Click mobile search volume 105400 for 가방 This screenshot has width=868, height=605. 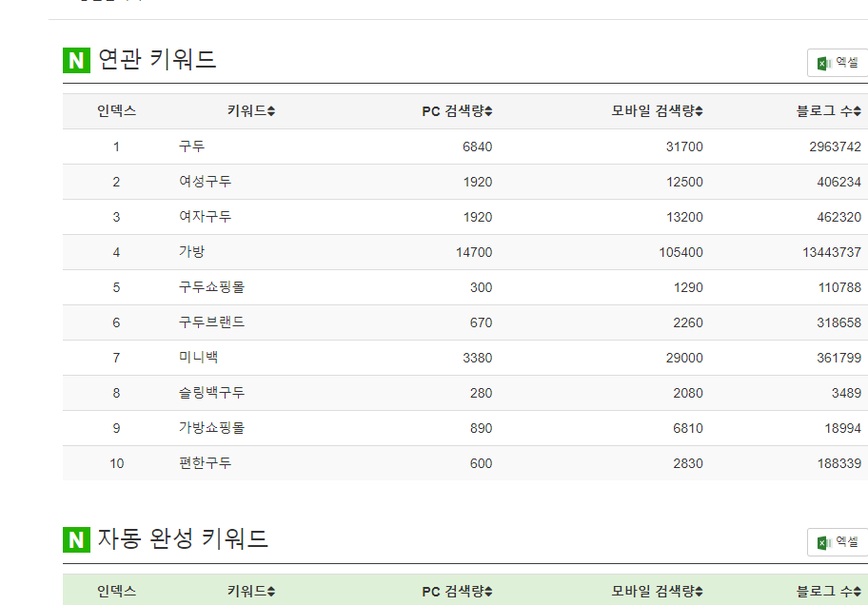[681, 252]
